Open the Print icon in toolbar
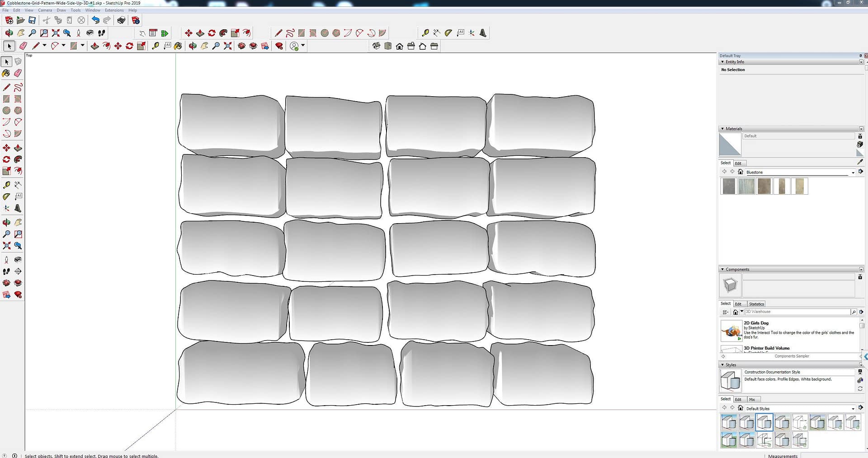 pos(121,20)
